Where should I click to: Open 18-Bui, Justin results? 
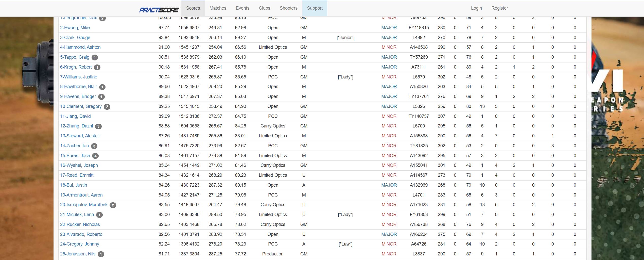pyautogui.click(x=74, y=185)
